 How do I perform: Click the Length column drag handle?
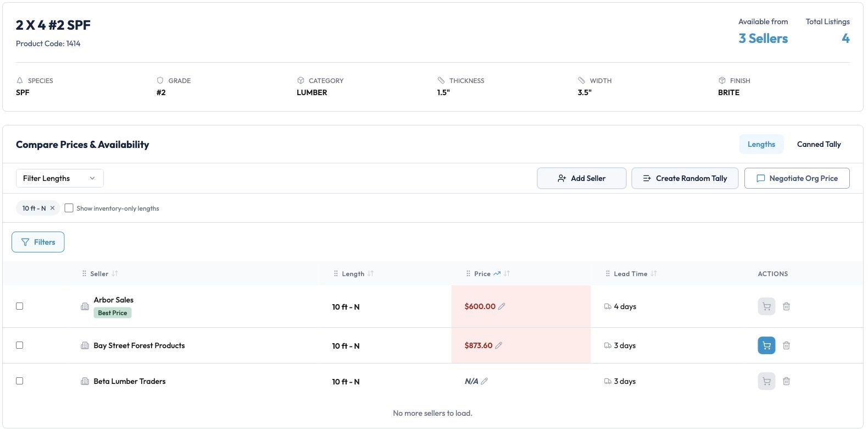[x=336, y=273]
